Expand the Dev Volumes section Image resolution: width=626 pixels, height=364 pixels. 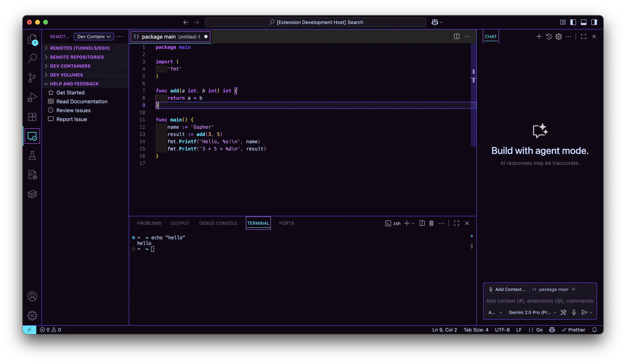[66, 75]
